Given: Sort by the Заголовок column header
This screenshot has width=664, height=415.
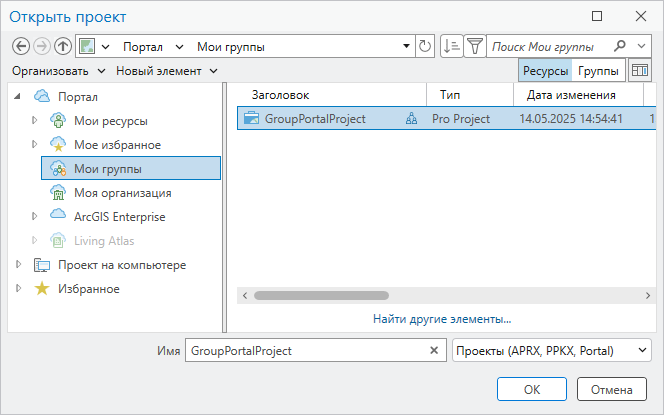Looking at the screenshot, I should point(332,95).
